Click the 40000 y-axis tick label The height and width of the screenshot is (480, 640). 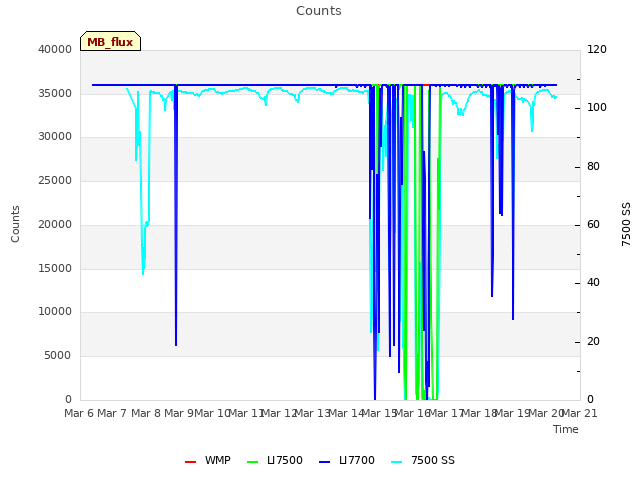[55, 49]
